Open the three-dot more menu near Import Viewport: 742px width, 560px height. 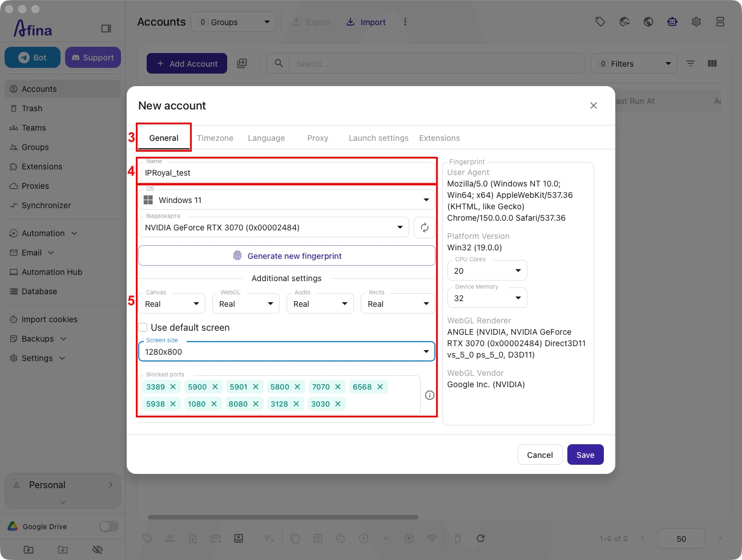pyautogui.click(x=405, y=22)
